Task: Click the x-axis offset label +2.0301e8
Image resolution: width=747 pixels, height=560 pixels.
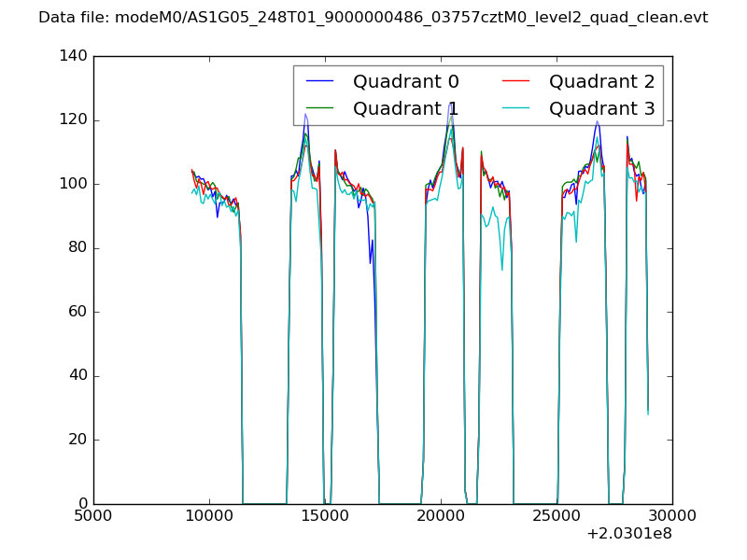Action: tap(628, 535)
